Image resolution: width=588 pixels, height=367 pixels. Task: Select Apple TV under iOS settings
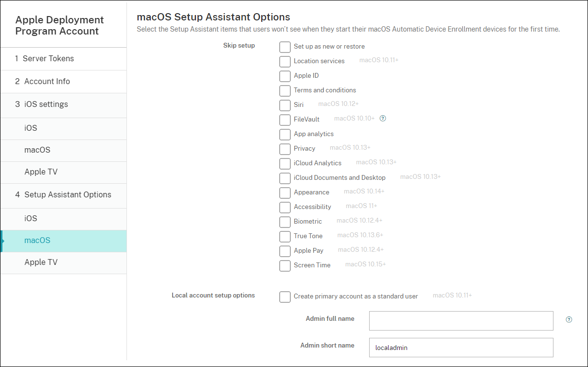41,172
